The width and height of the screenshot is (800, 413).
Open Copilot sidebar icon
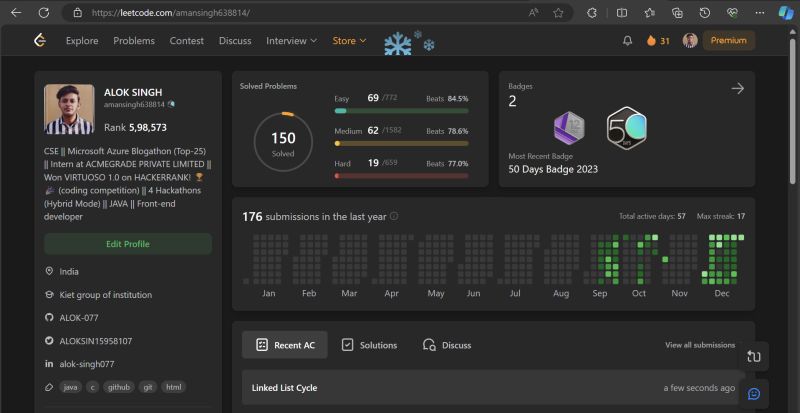[786, 13]
